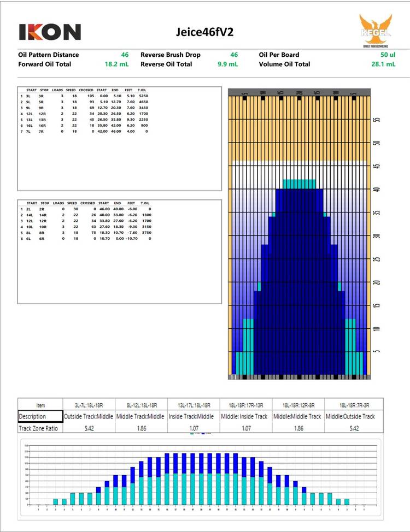The image size is (410, 532).
Task: Click the Reverse Oil Total 9.9 mL value
Action: click(227, 64)
